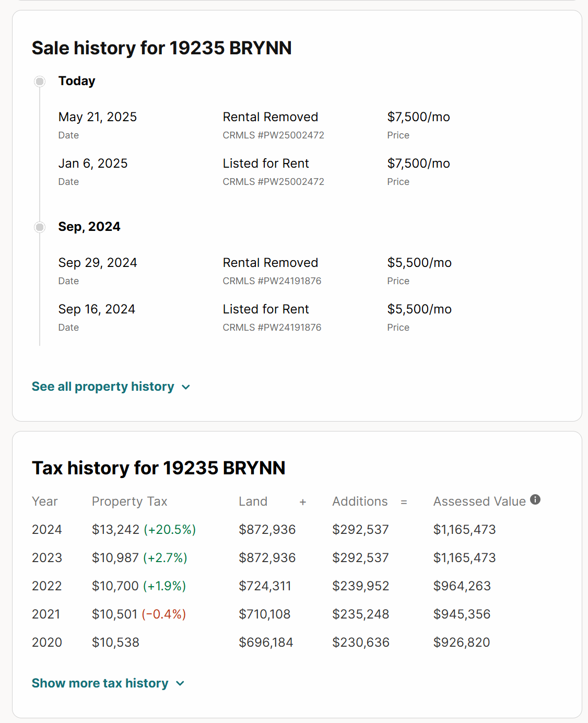This screenshot has width=588, height=723.
Task: Click the Assessed Value column header
Action: click(479, 502)
